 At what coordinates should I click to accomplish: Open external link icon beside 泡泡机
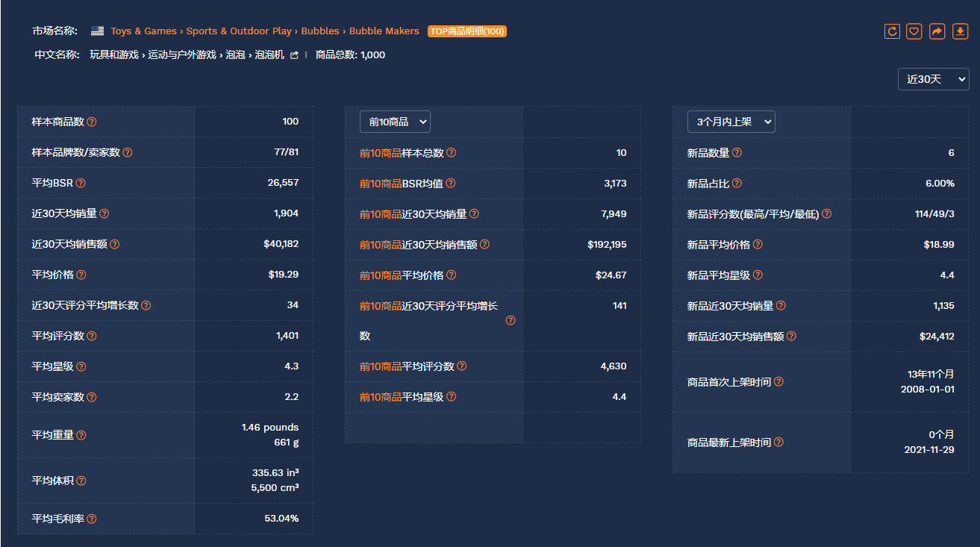pyautogui.click(x=294, y=55)
